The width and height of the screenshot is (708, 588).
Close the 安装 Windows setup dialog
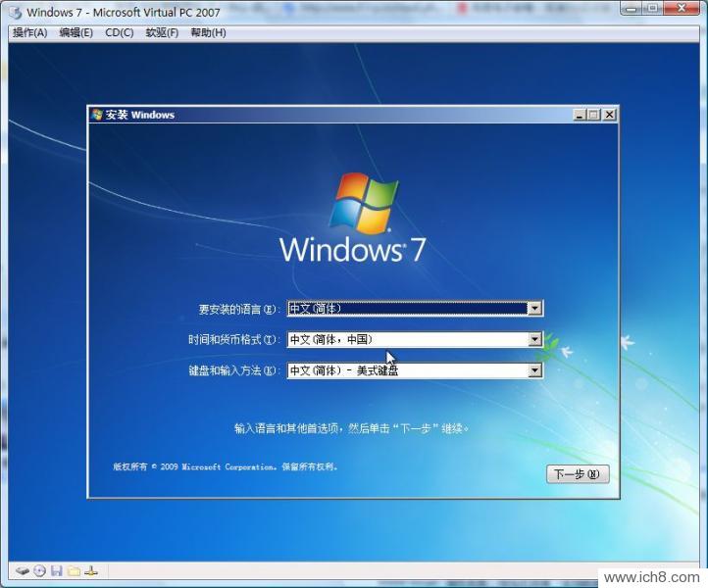click(x=609, y=115)
